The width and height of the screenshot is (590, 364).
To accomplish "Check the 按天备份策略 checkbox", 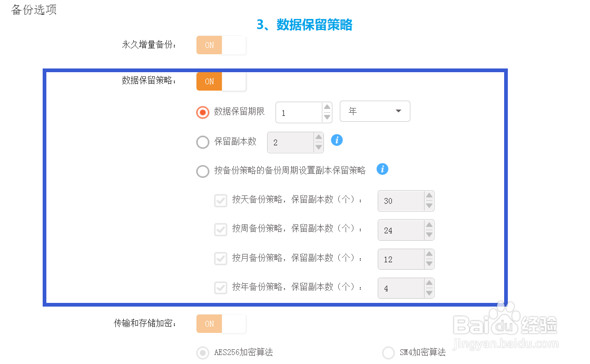I will click(220, 200).
